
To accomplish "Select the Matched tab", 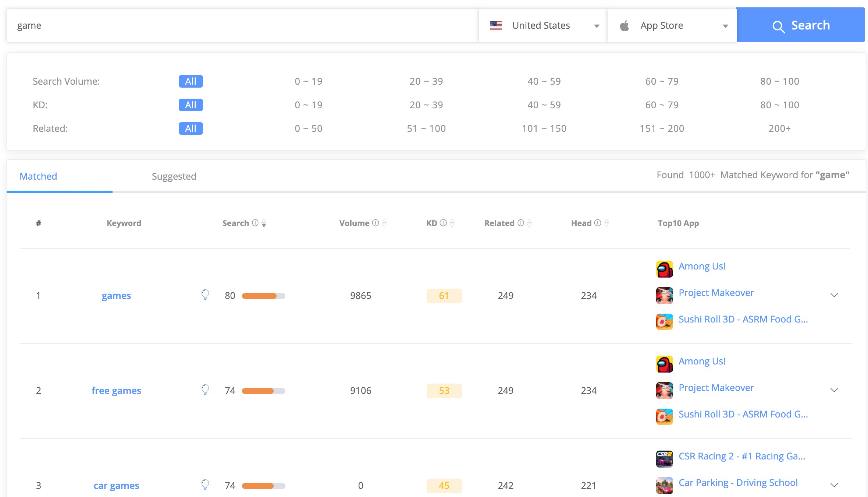I will (38, 176).
